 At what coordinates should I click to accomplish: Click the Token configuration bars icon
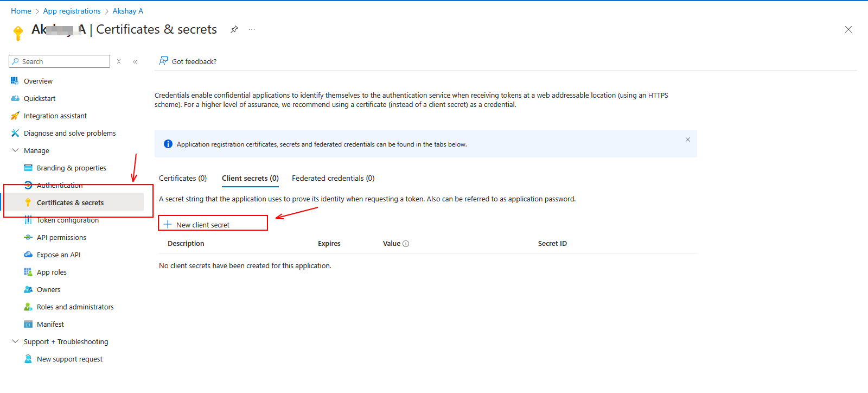[28, 220]
